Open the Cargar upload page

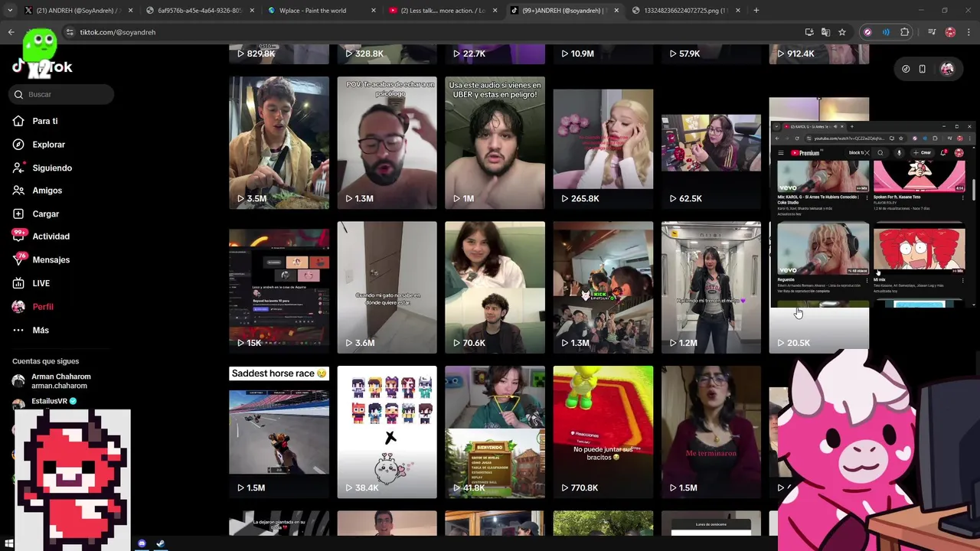pos(45,214)
